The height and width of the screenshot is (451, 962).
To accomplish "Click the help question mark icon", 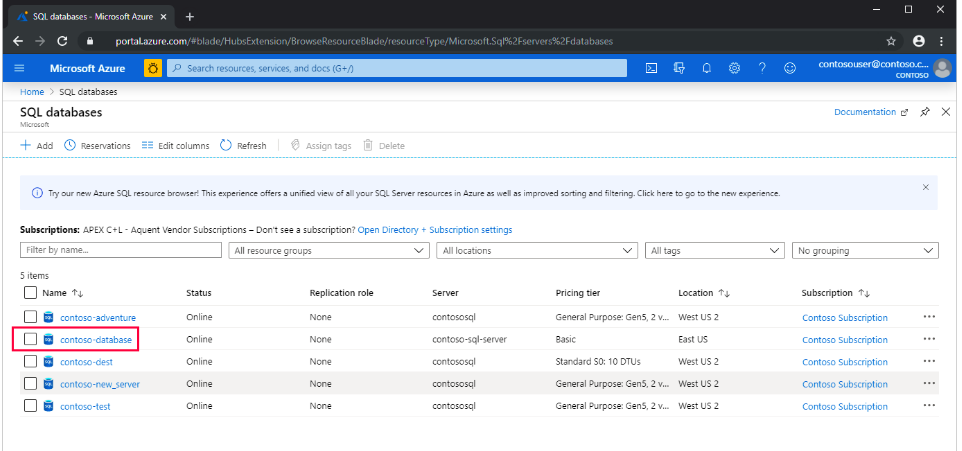I will click(762, 68).
